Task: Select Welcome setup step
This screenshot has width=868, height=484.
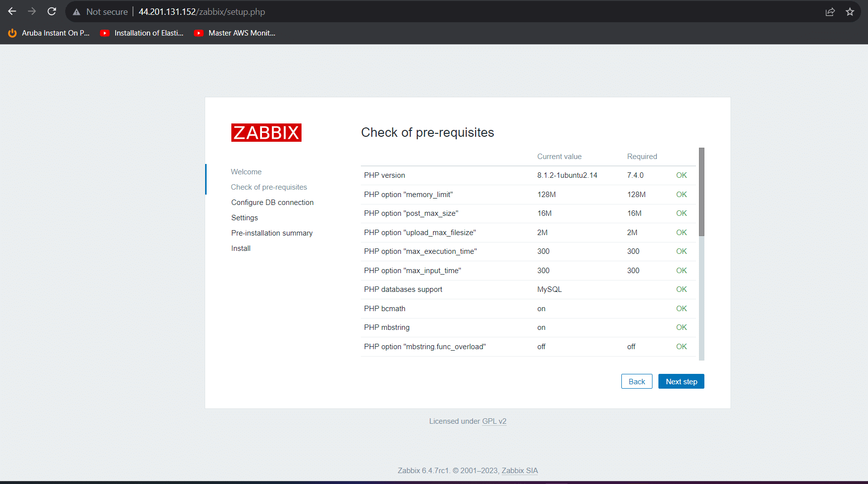Action: tap(246, 172)
